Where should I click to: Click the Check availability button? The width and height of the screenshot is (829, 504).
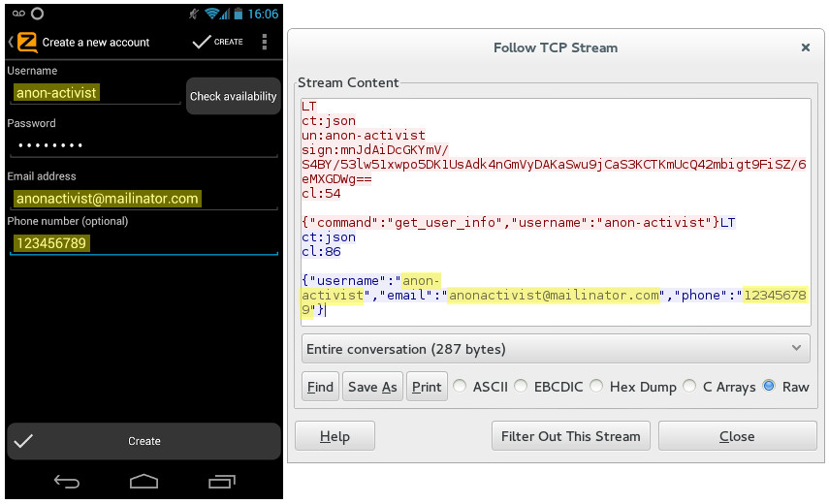click(233, 96)
